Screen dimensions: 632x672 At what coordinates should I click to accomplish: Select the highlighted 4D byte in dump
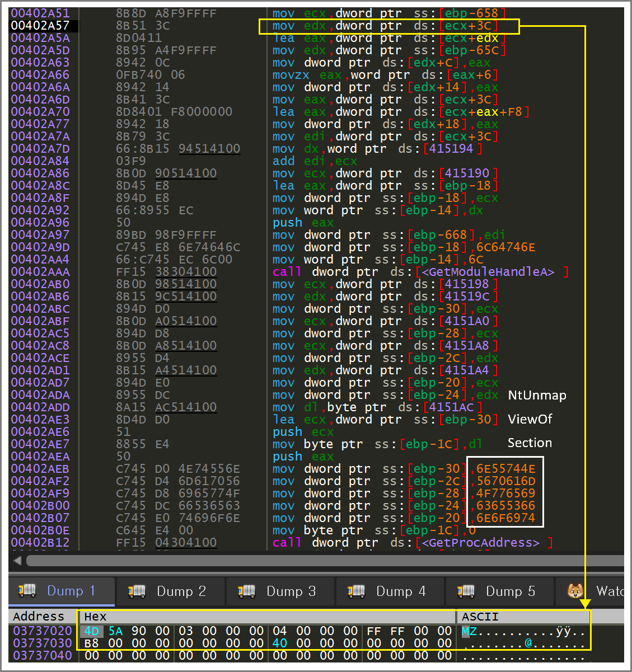(91, 631)
